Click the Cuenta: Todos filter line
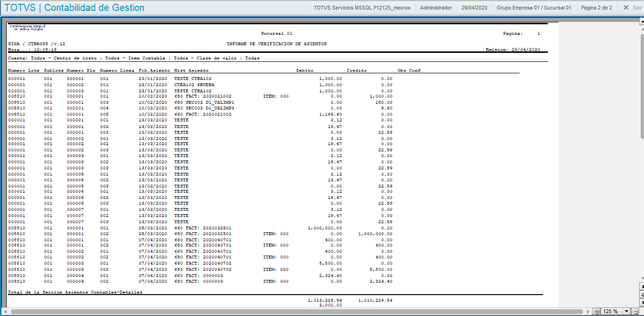644x316 pixels. tap(134, 58)
